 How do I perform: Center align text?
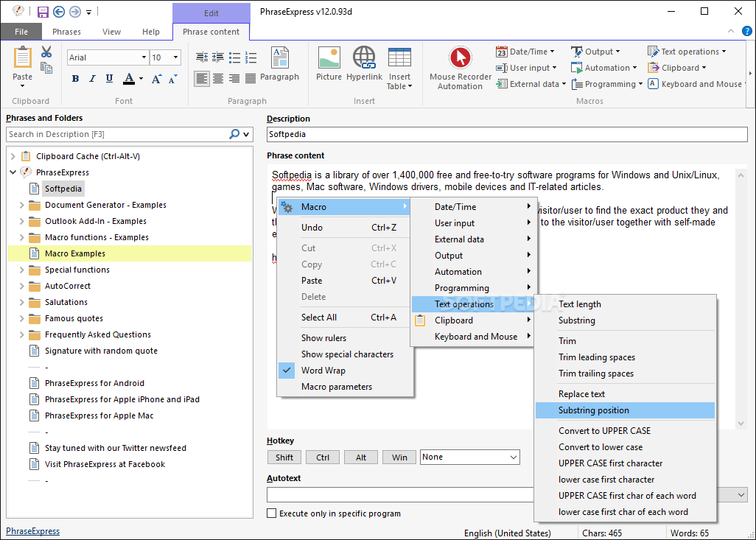[x=218, y=78]
